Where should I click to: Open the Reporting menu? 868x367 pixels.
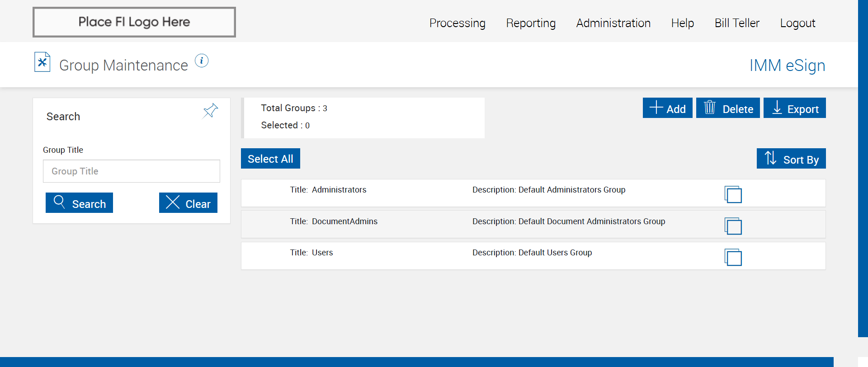tap(531, 23)
